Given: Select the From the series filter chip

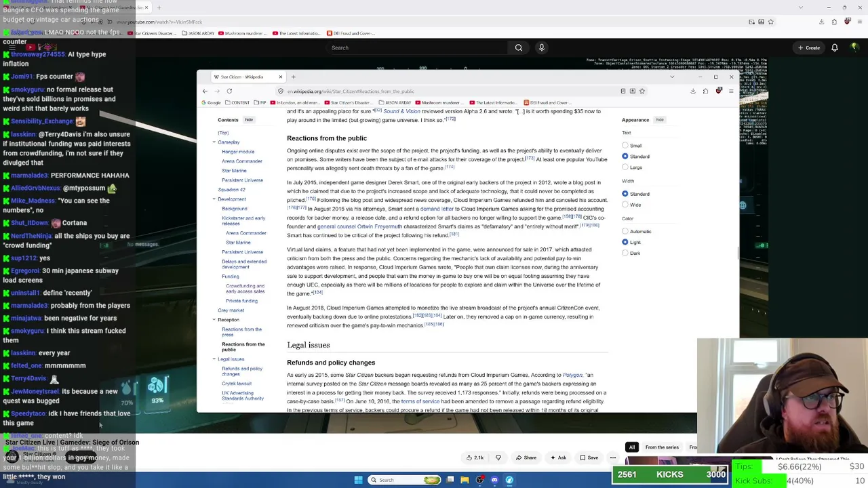Looking at the screenshot, I should (662, 447).
